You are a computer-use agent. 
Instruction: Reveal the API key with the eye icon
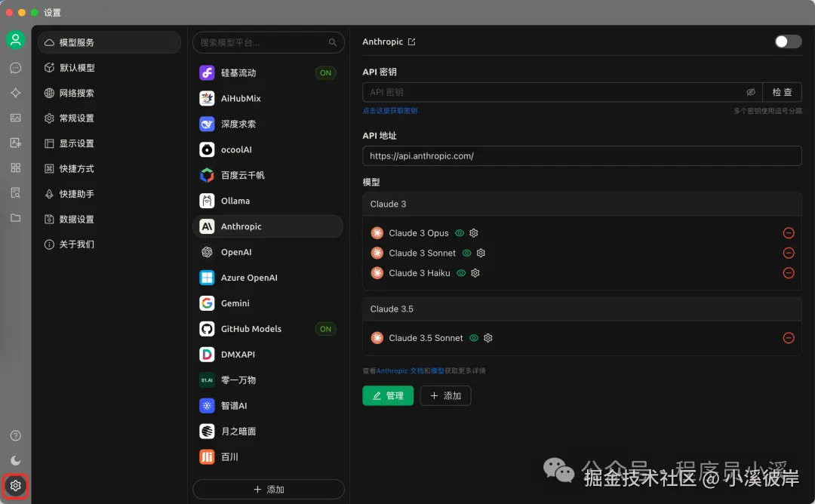[751, 91]
